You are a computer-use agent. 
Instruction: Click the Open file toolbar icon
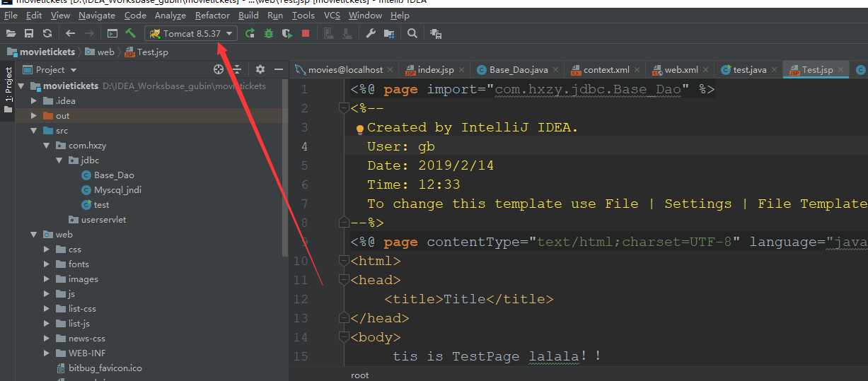coord(11,33)
